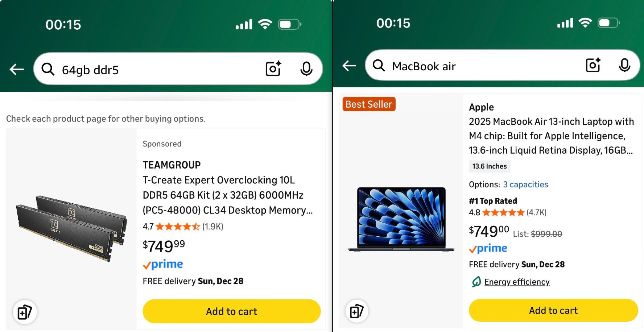Click the 64gb ddr5 search field
644x332 pixels.
click(x=160, y=70)
